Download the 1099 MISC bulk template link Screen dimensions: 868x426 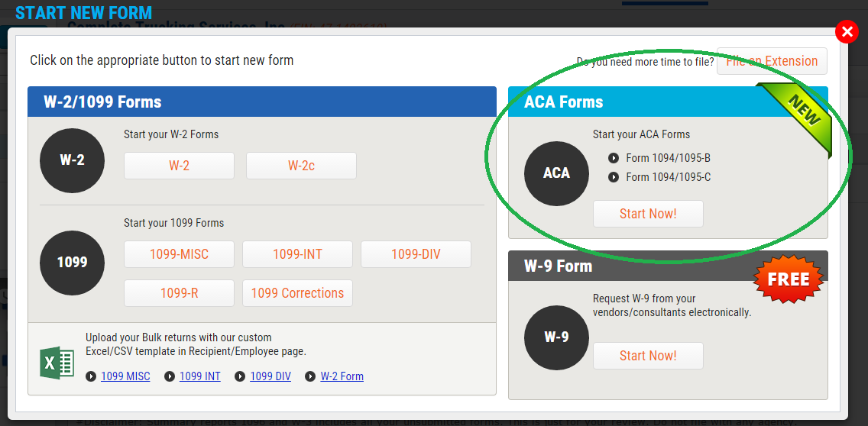pos(125,376)
